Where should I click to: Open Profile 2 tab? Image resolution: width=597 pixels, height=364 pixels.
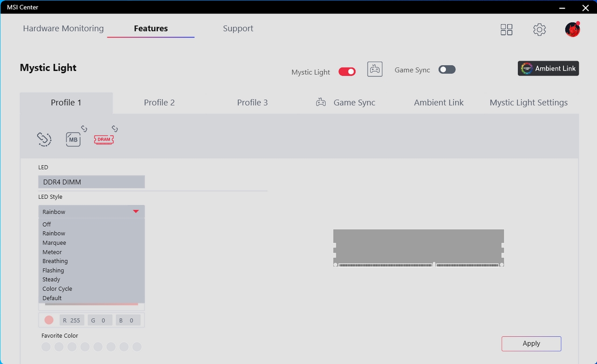[x=160, y=103]
